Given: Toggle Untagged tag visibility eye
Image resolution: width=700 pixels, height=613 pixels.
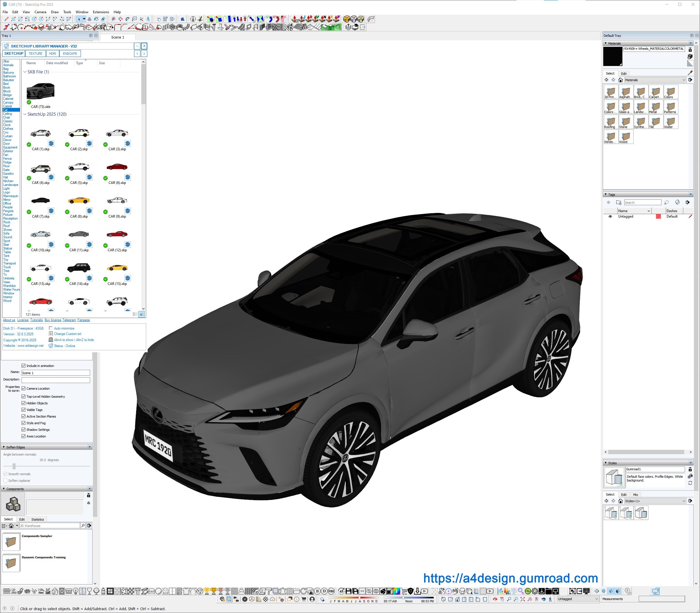Looking at the screenshot, I should click(610, 216).
